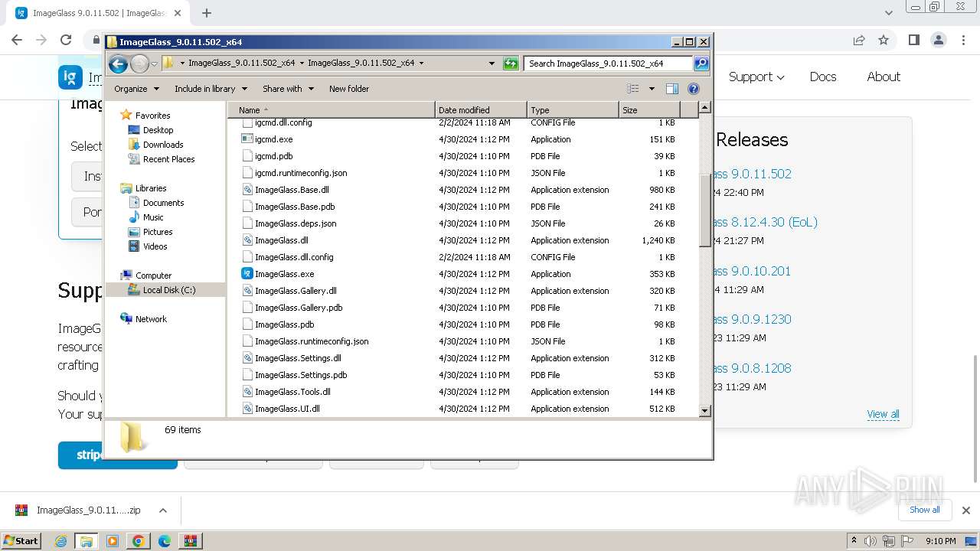Open download item chevron menu
The image size is (980, 551).
162,510
